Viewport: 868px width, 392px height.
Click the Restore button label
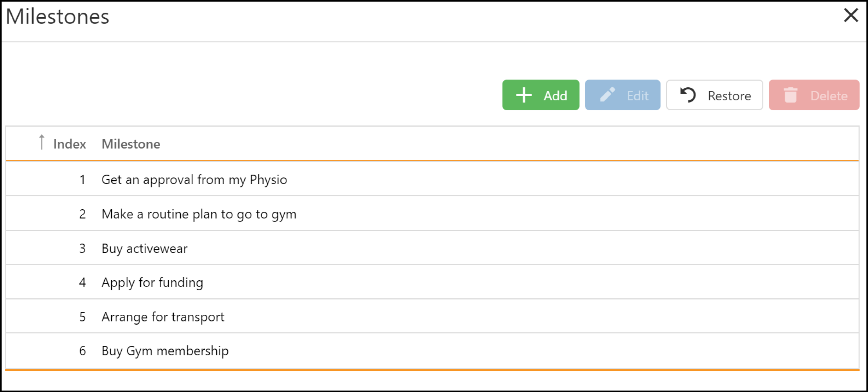729,96
